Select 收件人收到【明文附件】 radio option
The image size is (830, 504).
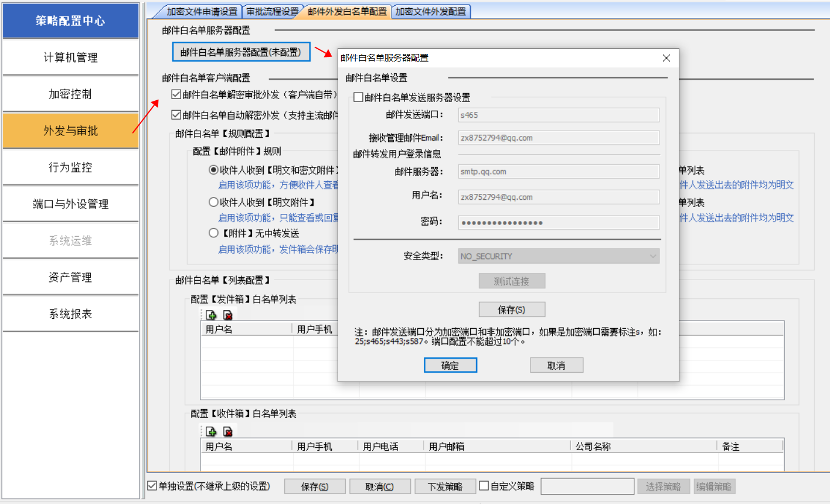click(214, 202)
